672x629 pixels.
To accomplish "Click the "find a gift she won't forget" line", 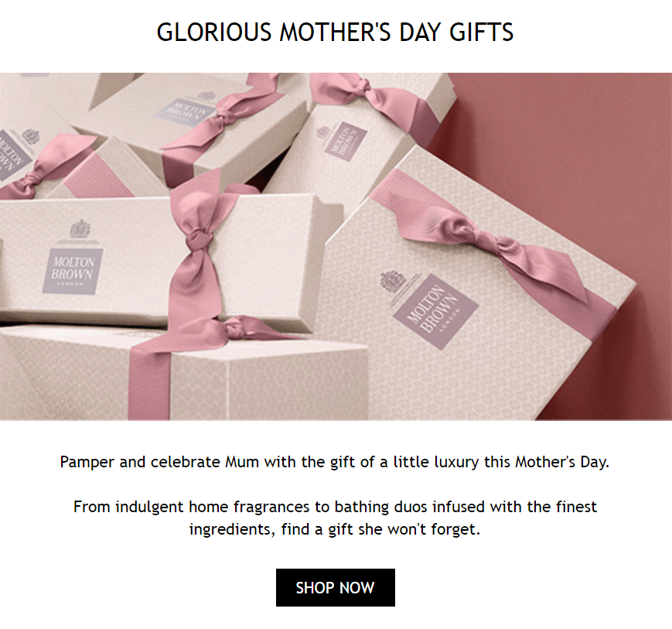I will click(335, 531).
